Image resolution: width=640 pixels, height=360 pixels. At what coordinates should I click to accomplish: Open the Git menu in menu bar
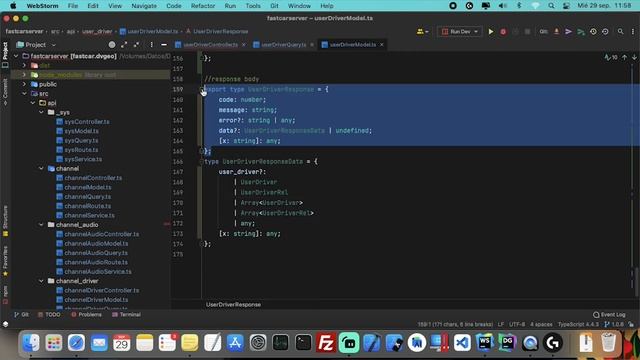[274, 6]
